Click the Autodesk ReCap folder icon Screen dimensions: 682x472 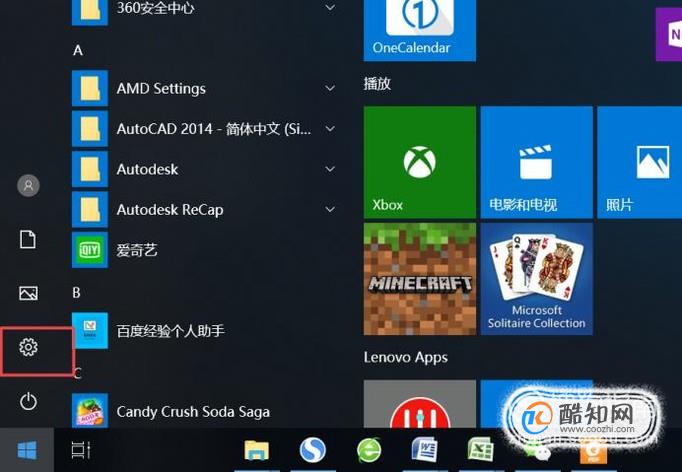[90, 210]
